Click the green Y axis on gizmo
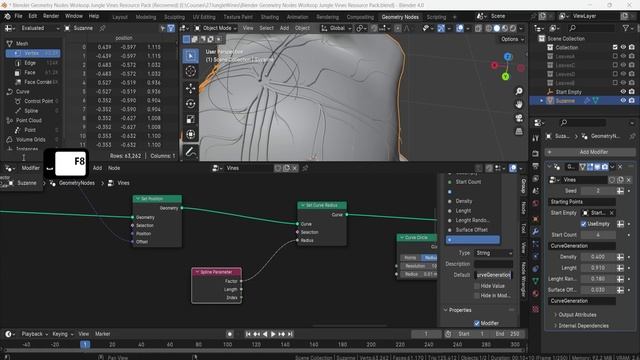Screen dimensions: 640x360 [x=505, y=76]
